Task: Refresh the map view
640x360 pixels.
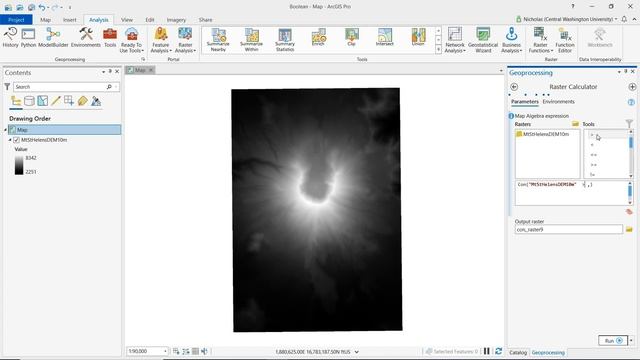Action: 498,351
